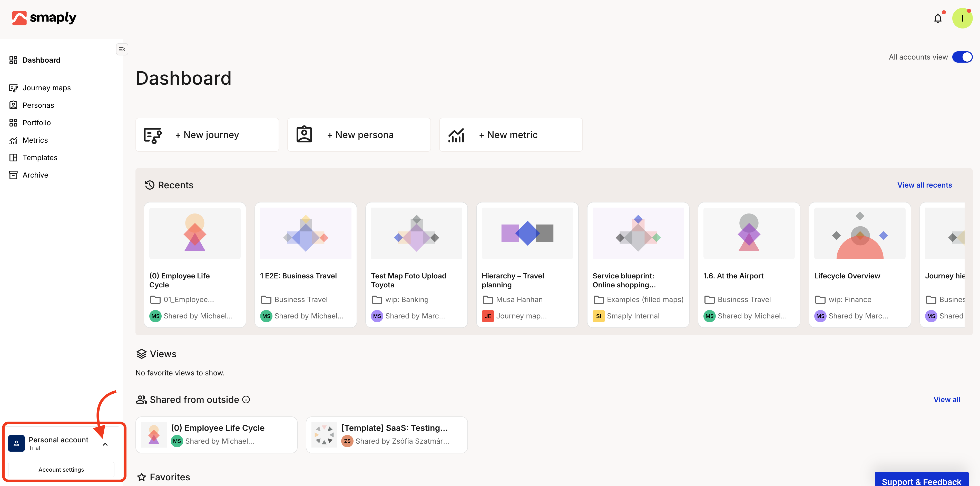The height and width of the screenshot is (486, 980).
Task: Click the New metric chart icon
Action: 456,135
